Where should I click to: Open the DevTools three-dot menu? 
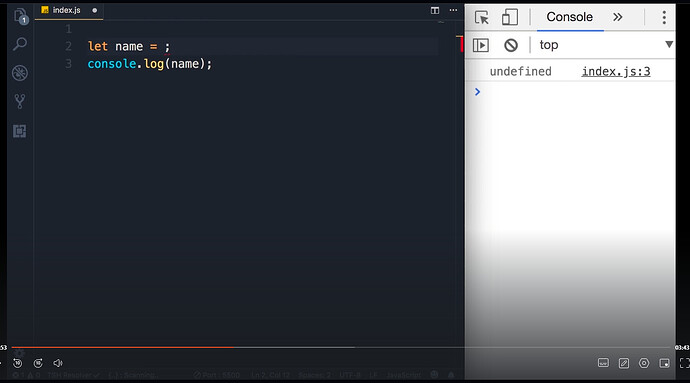(x=664, y=18)
